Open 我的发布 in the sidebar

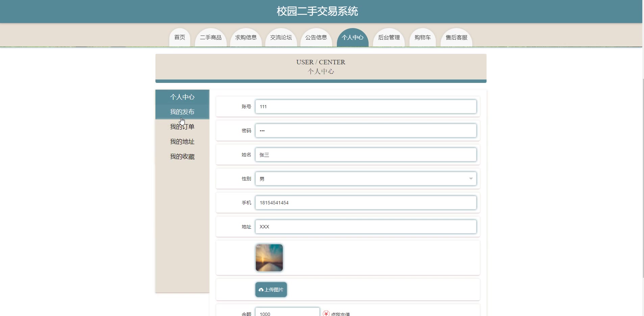click(x=182, y=112)
